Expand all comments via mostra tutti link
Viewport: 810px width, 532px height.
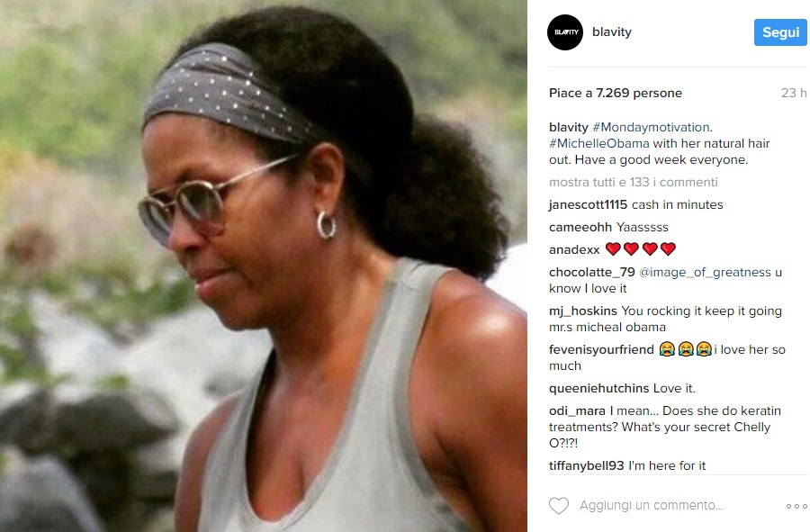(x=633, y=182)
